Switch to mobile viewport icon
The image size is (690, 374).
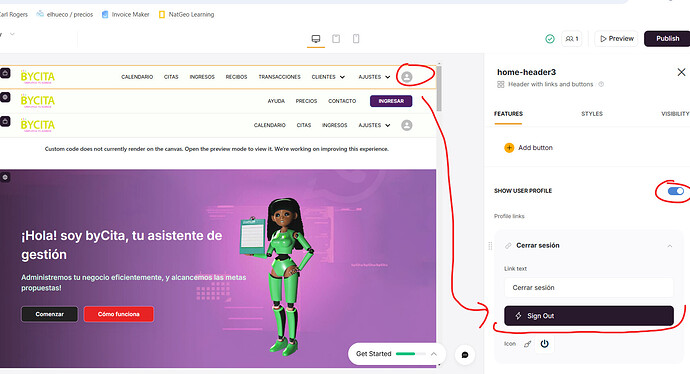tap(356, 39)
